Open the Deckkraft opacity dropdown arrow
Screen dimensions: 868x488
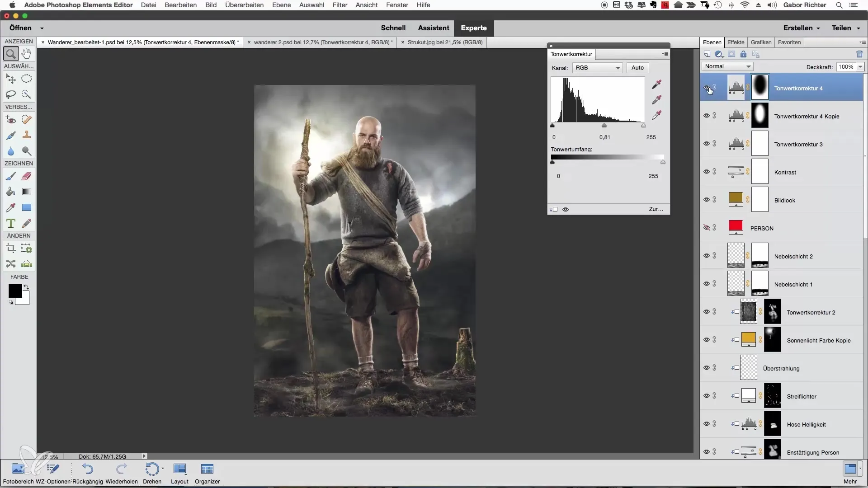(860, 66)
